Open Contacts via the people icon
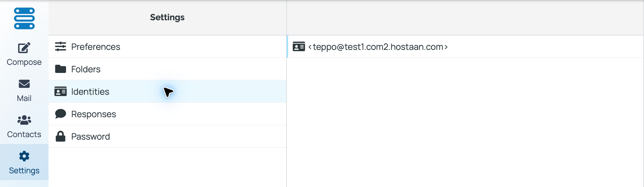 [x=24, y=120]
